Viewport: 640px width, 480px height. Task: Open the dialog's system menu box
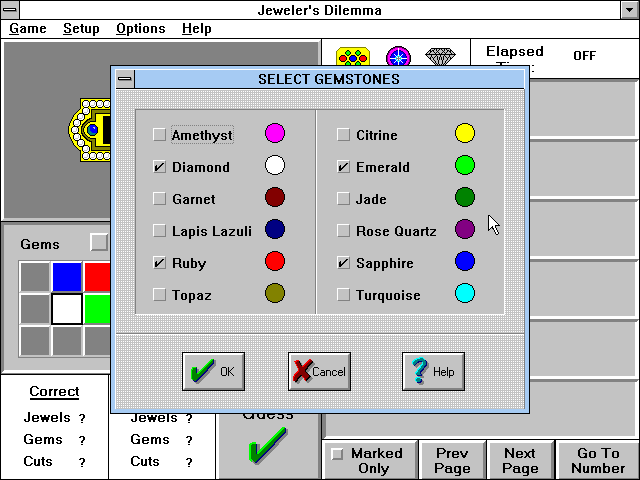[125, 79]
